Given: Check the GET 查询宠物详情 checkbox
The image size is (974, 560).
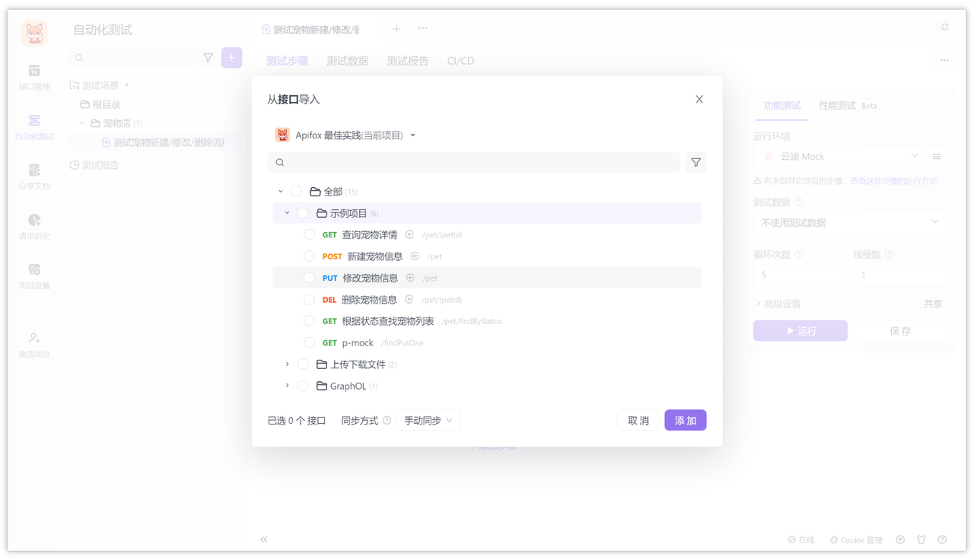Looking at the screenshot, I should pyautogui.click(x=309, y=235).
